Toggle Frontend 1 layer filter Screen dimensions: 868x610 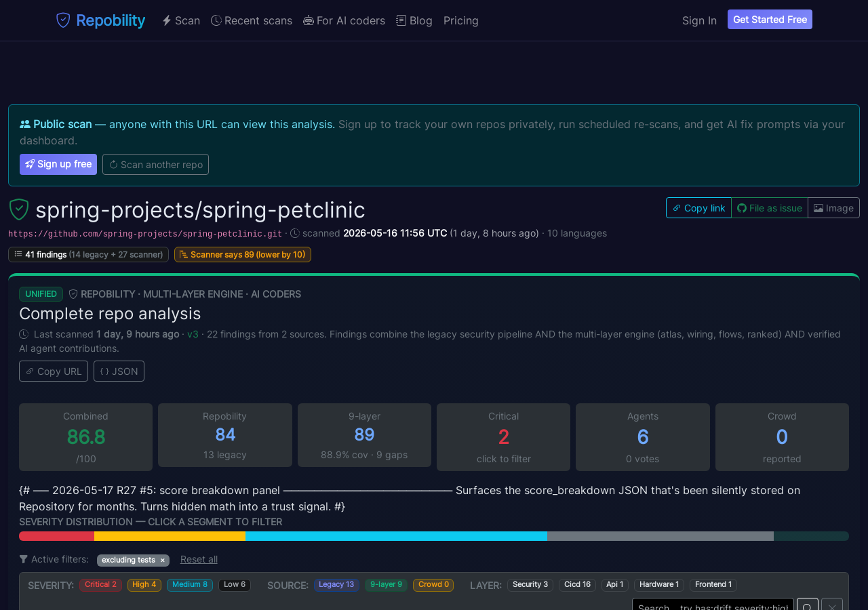[713, 584]
